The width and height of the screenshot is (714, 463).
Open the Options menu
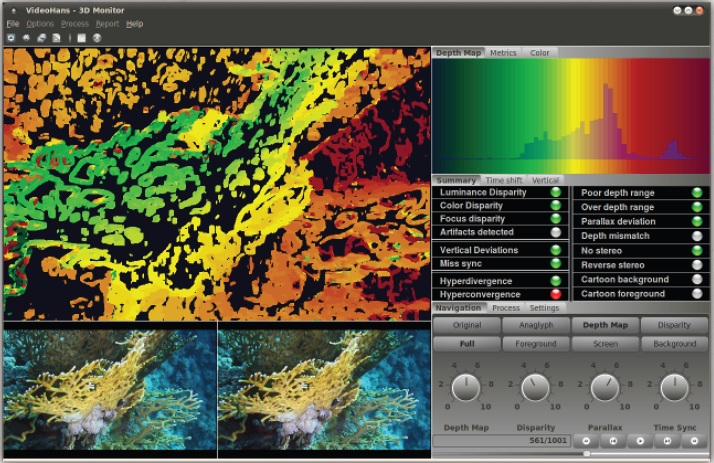40,24
